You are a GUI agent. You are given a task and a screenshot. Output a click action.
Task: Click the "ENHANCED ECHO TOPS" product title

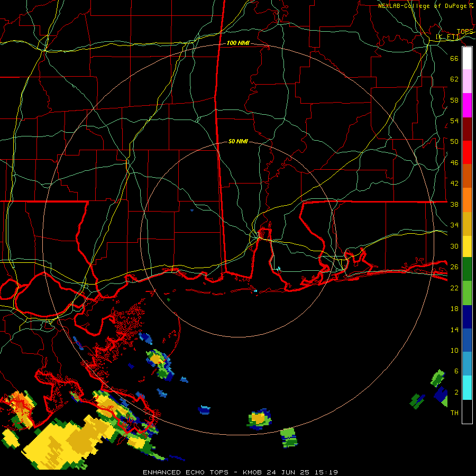(185, 472)
